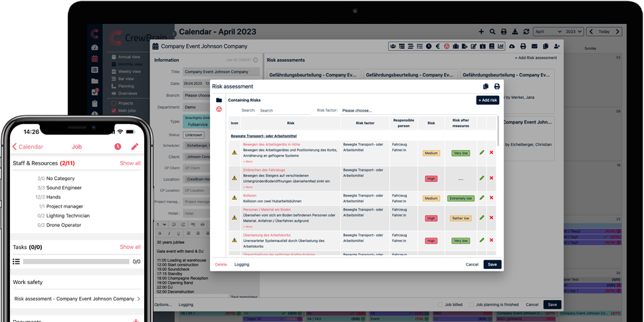Screen dimensions: 644x322
Task: Edit the Kollision risk with pencil icon
Action: (x=482, y=198)
